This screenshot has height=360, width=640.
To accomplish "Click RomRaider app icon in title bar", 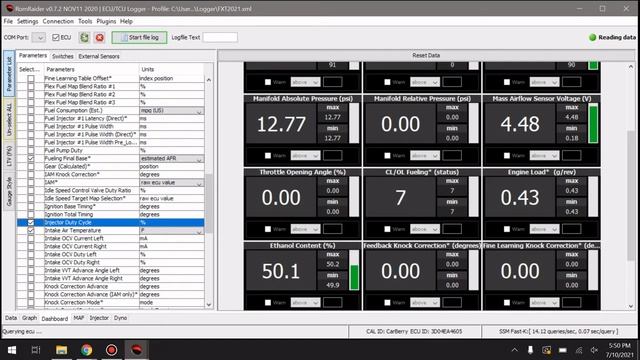I will (9, 8).
